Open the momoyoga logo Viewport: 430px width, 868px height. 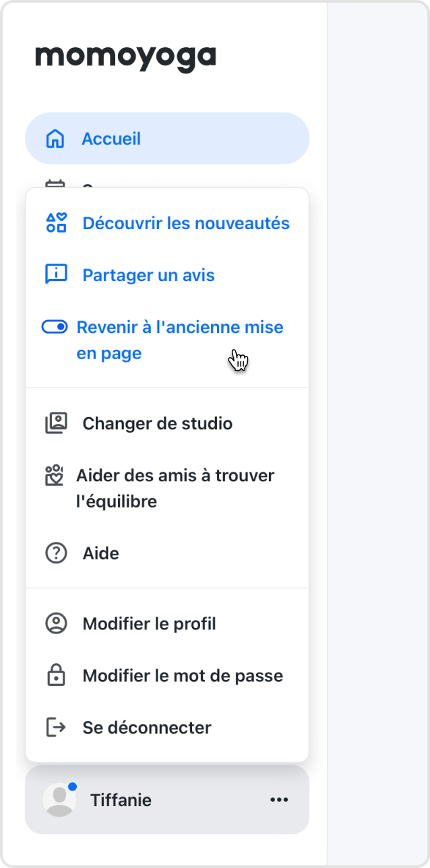(125, 57)
